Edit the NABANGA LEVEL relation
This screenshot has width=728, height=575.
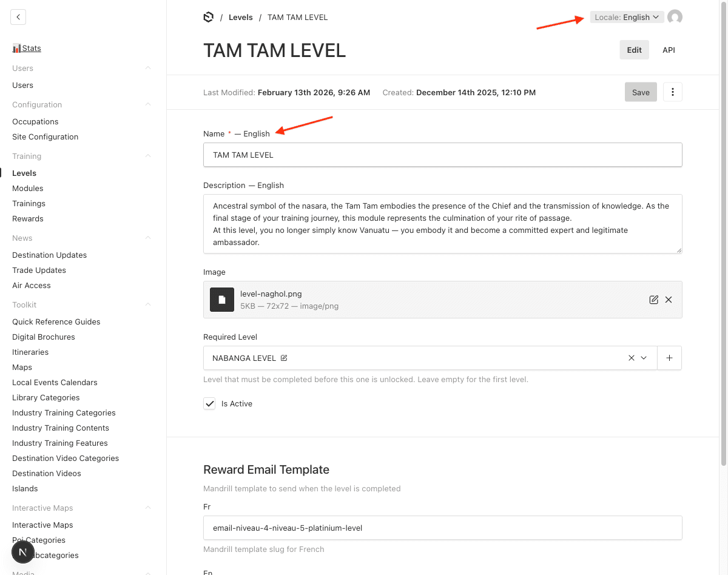click(284, 358)
